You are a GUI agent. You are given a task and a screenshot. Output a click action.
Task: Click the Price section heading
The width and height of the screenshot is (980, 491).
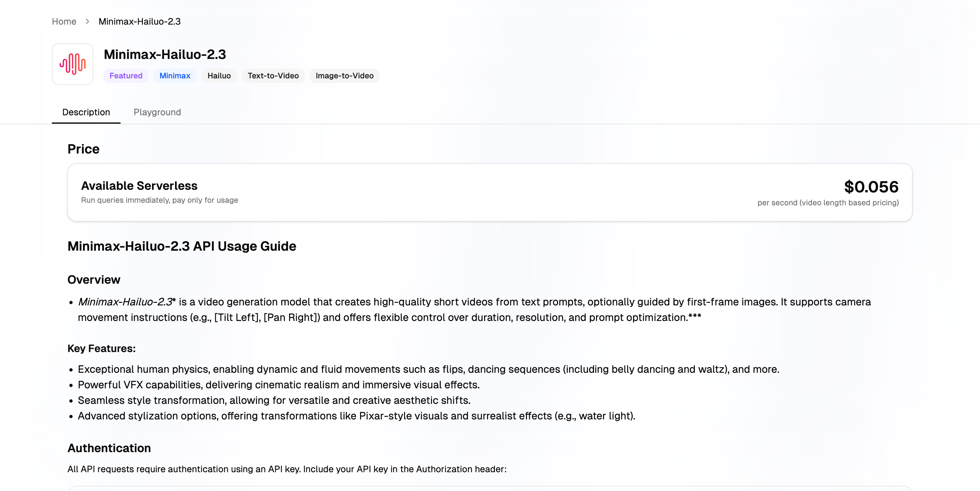[x=83, y=149]
